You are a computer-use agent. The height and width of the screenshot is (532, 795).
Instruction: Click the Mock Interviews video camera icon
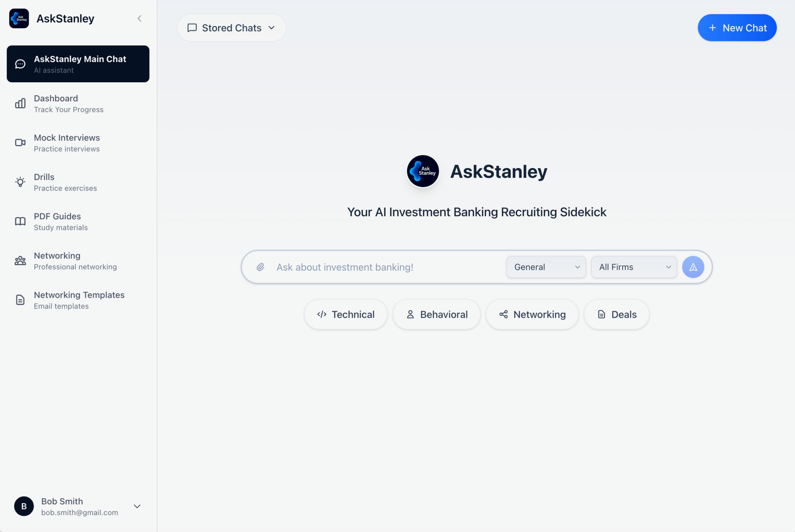point(20,143)
